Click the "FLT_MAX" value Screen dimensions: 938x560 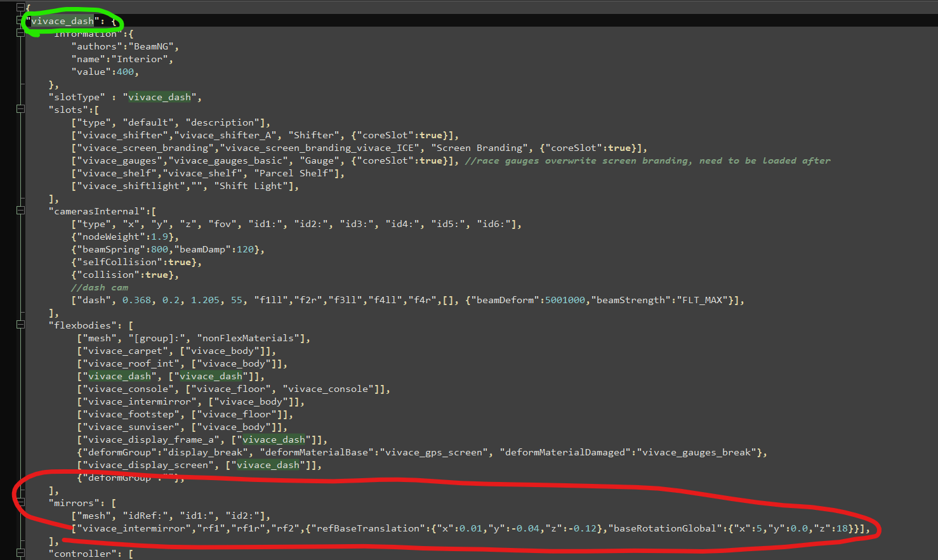702,300
